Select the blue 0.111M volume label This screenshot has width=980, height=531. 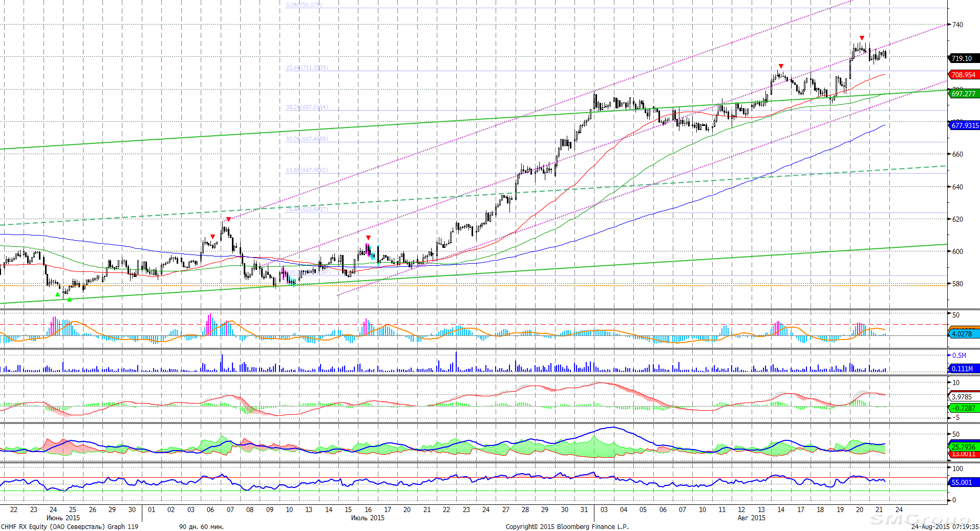tap(964, 369)
